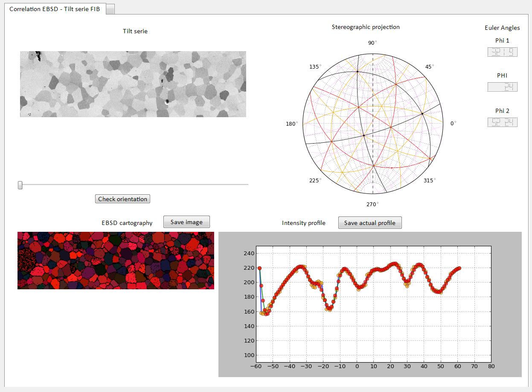Click the middle of the tilt slider track

[x=134, y=185]
